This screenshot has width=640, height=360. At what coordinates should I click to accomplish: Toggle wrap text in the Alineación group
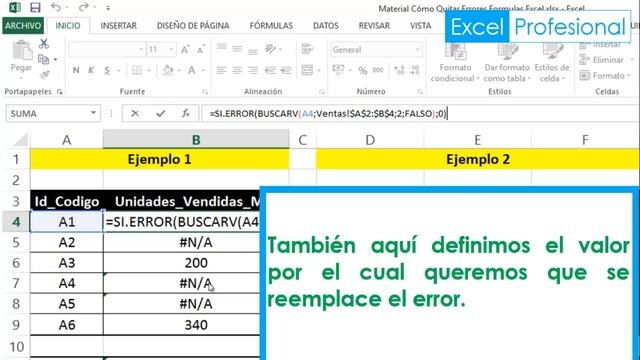[x=307, y=49]
